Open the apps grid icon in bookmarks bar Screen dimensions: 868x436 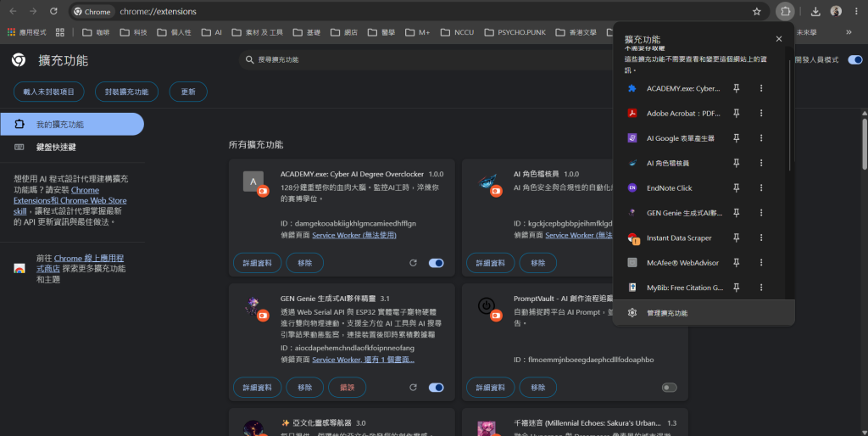[60, 32]
